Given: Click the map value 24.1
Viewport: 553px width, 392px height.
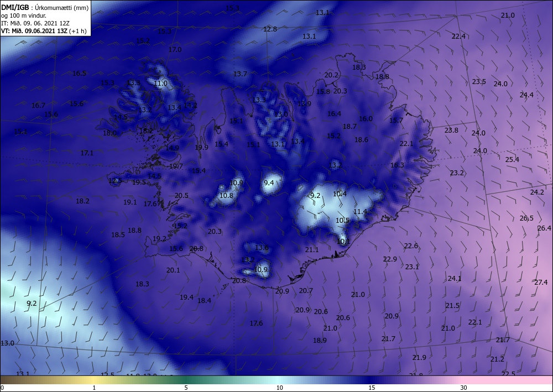Looking at the screenshot, I should tap(454, 279).
